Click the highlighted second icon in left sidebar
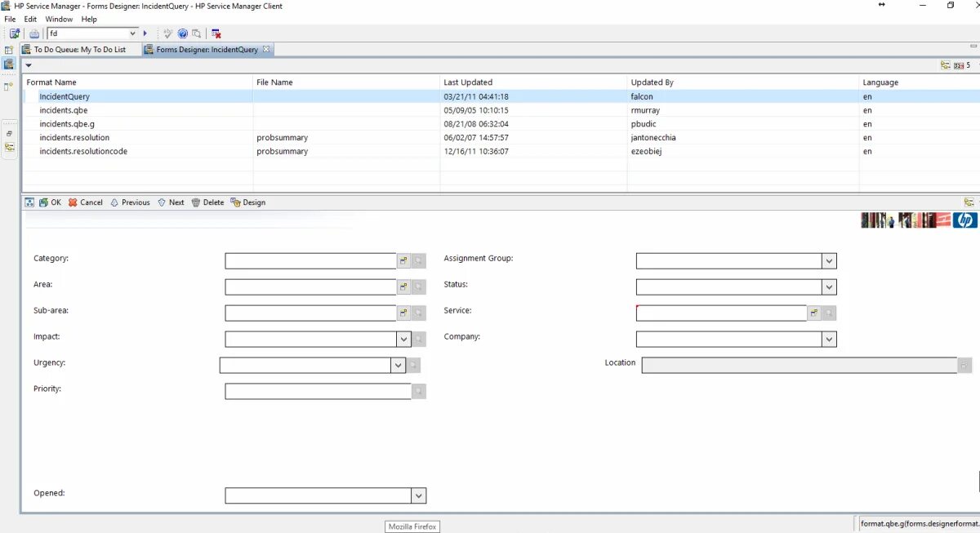Image resolution: width=980 pixels, height=533 pixels. pos(9,64)
